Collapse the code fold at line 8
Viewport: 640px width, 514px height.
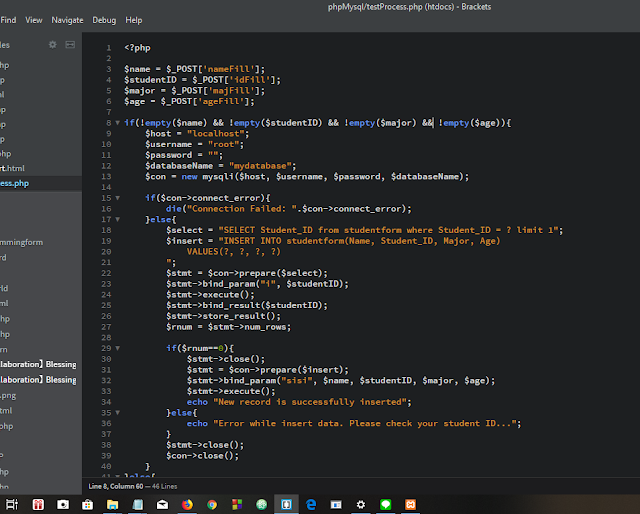tap(118, 122)
